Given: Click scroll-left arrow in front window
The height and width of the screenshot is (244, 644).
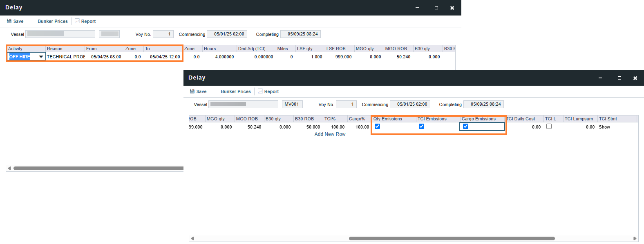Looking at the screenshot, I should (192, 238).
